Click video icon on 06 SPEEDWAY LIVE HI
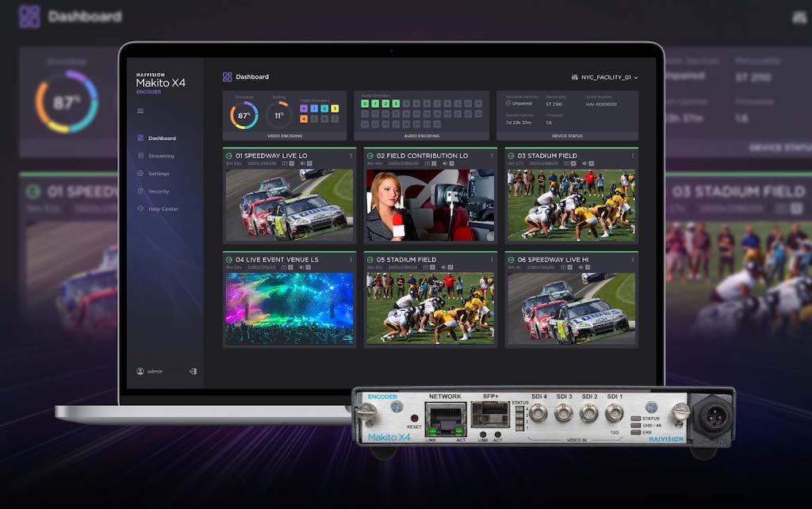The image size is (812, 509). 562,268
